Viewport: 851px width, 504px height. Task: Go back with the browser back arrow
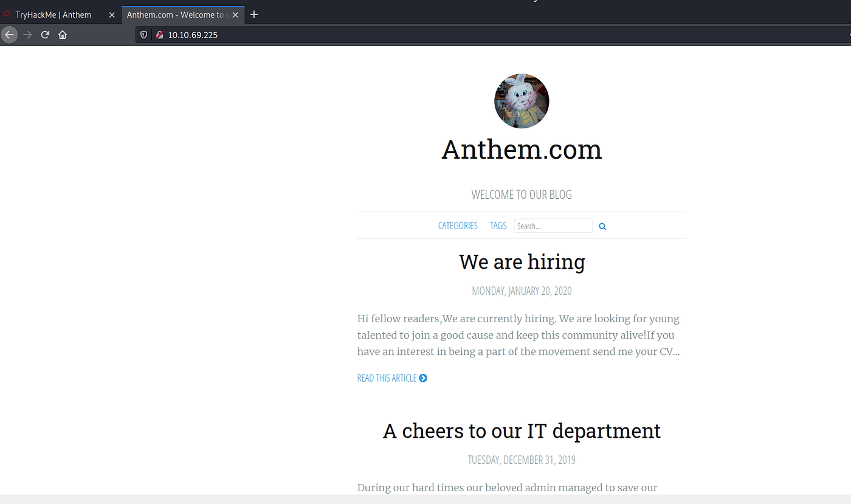(9, 35)
